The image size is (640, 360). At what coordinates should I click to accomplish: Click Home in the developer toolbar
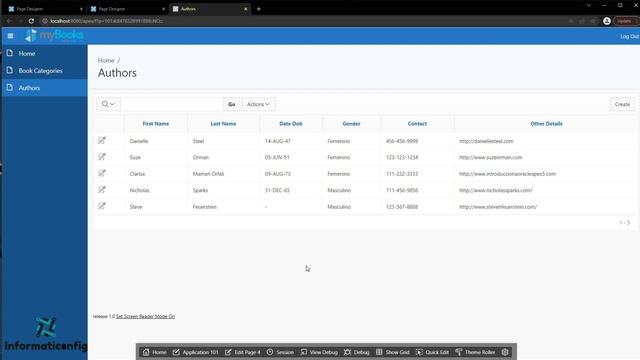[154, 352]
